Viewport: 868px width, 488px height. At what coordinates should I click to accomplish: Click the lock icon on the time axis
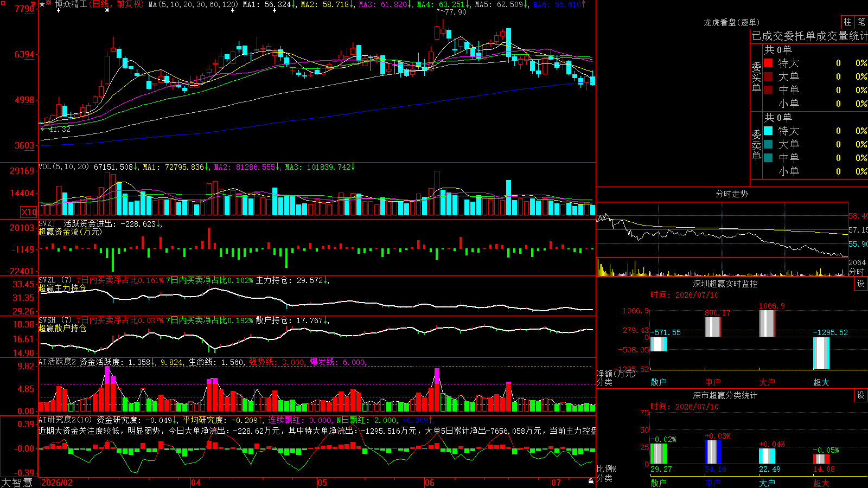tap(591, 481)
